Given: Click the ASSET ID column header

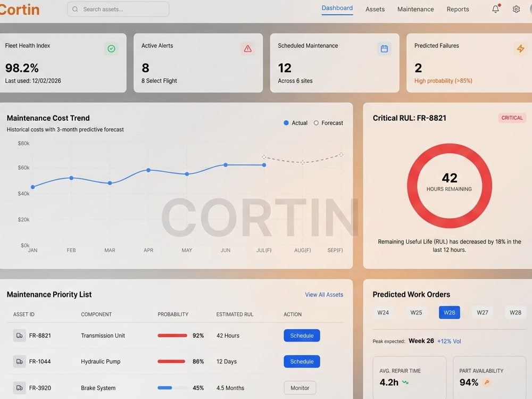Looking at the screenshot, I should [x=24, y=314].
